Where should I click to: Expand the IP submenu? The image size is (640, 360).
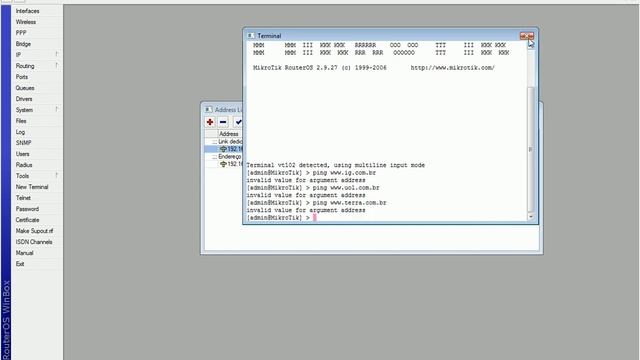point(37,55)
